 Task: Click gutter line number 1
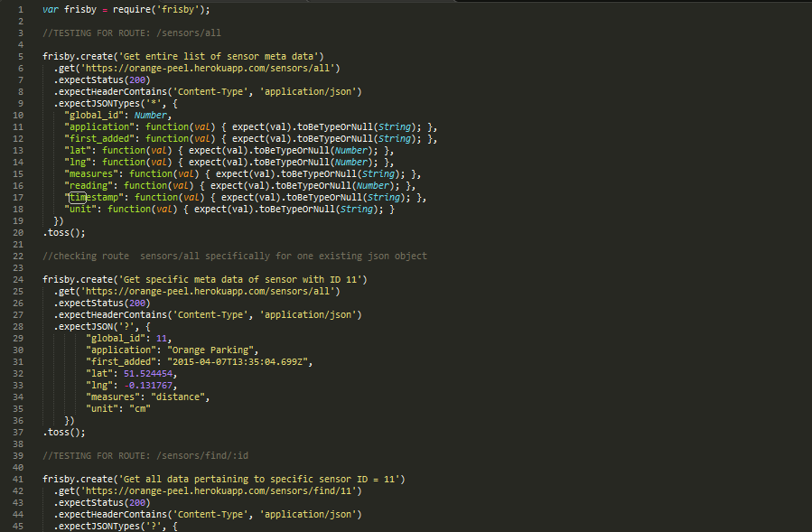pos(21,10)
